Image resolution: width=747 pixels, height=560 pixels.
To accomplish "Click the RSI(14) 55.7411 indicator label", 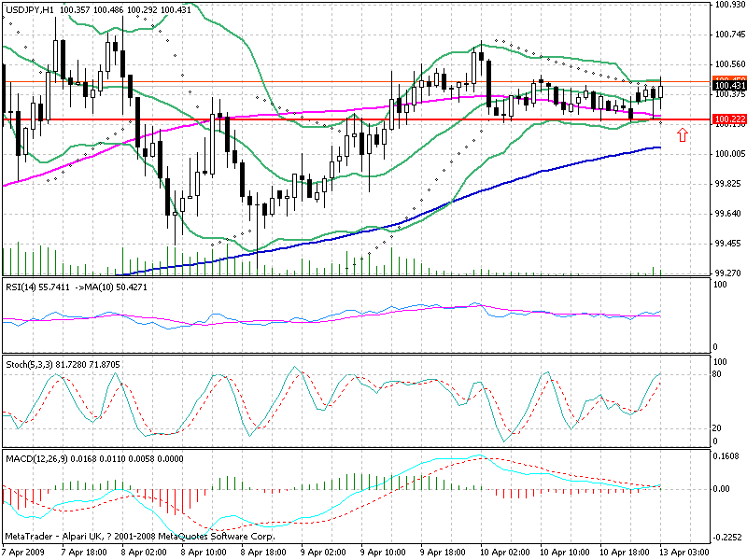I will 37,287.
